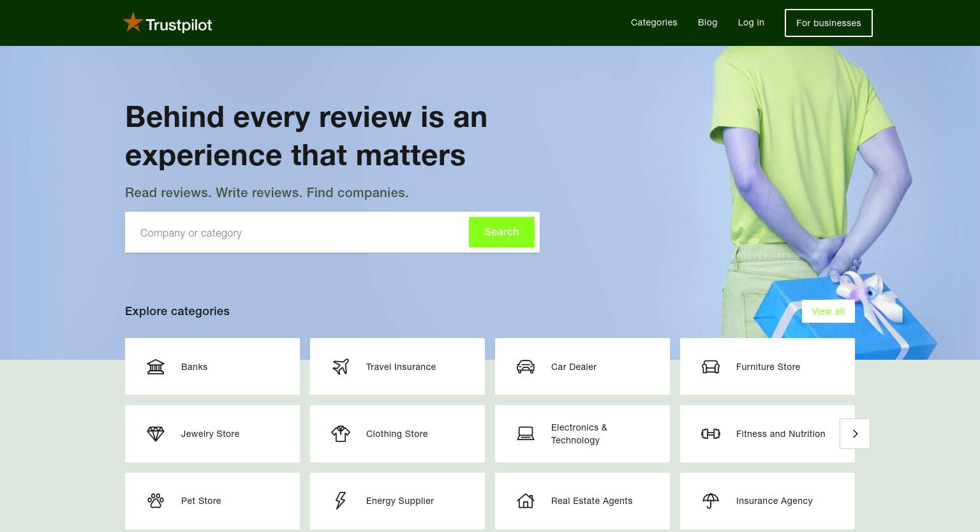Image resolution: width=980 pixels, height=532 pixels.
Task: Open the Banks category text
Action: 195,367
